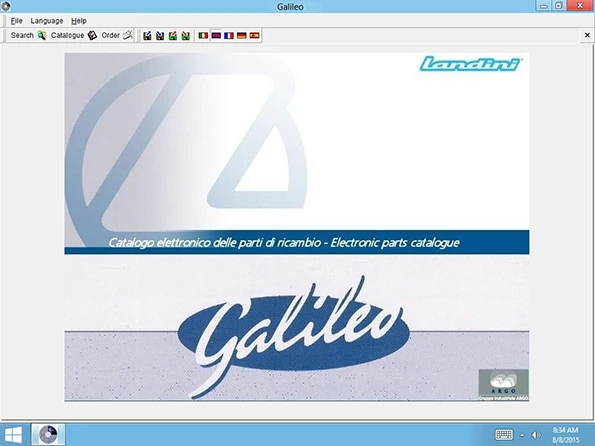
Task: Open the Windows Start button
Action: 13,435
